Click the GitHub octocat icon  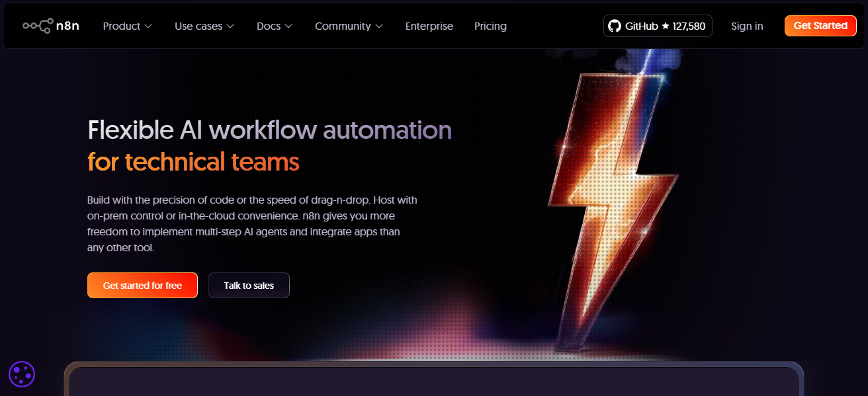615,26
